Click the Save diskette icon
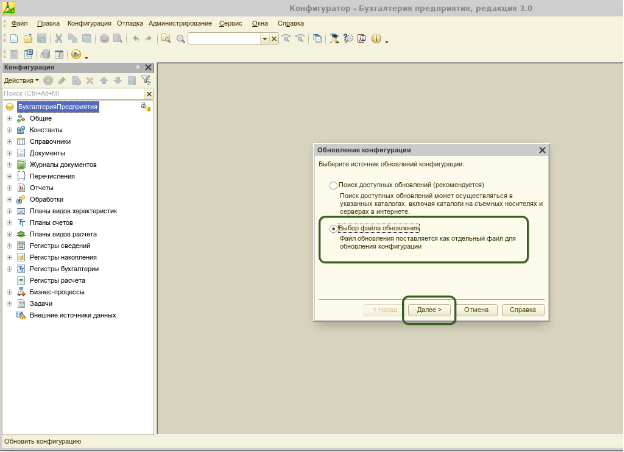Image resolution: width=624 pixels, height=452 pixels. (x=41, y=39)
